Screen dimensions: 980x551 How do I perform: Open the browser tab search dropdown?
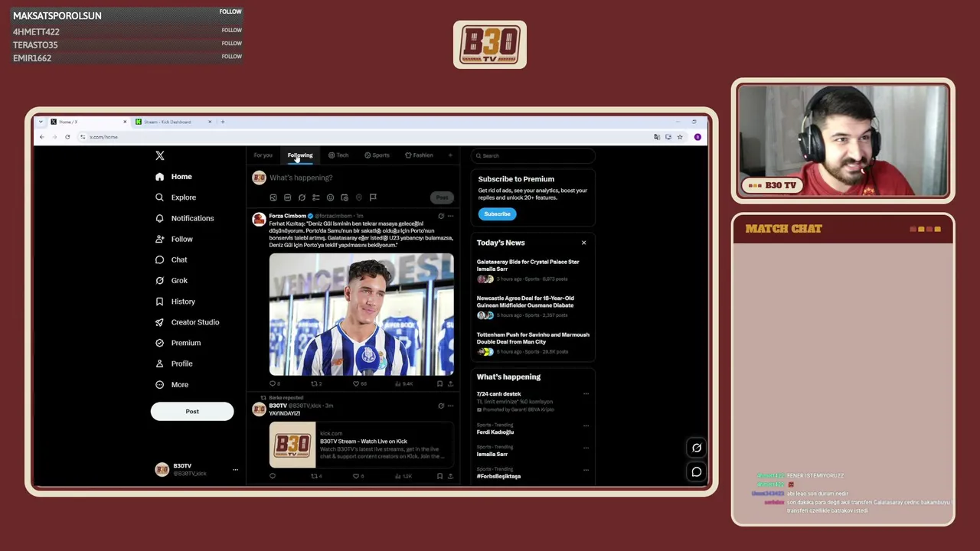41,122
